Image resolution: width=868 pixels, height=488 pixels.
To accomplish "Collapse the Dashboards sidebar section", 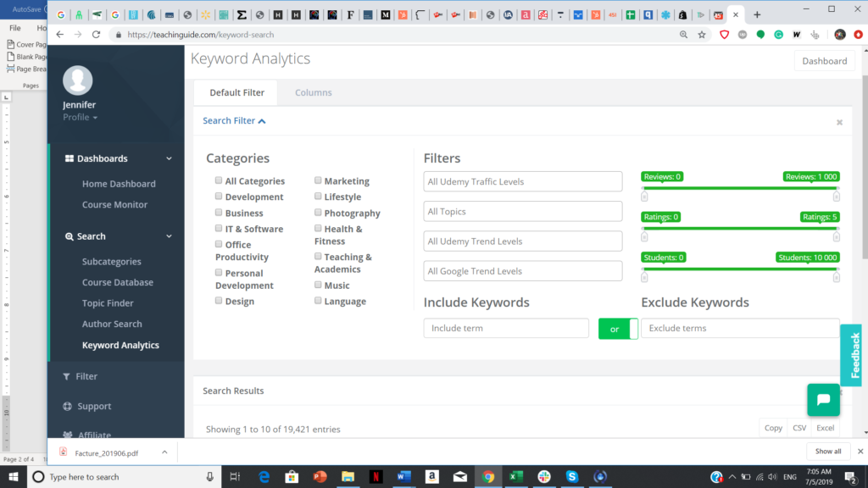I will [x=169, y=158].
